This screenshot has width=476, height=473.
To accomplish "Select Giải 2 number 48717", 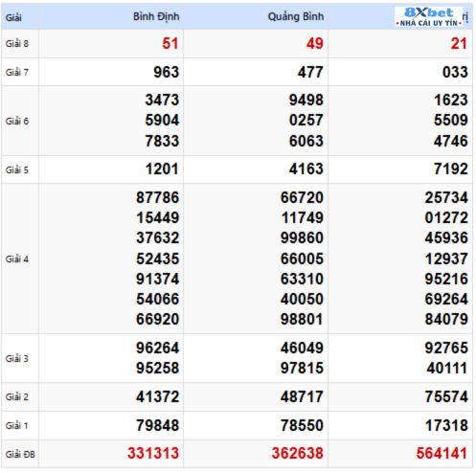I will (302, 396).
